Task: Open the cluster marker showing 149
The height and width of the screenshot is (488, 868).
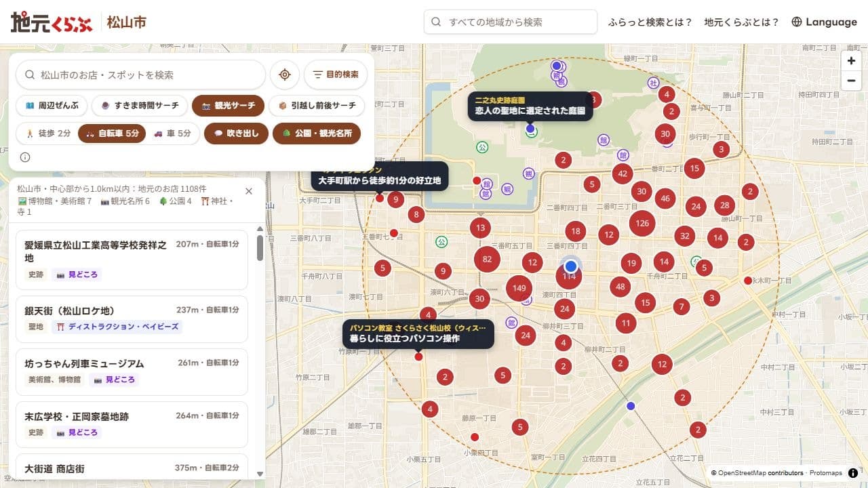Action: point(519,289)
